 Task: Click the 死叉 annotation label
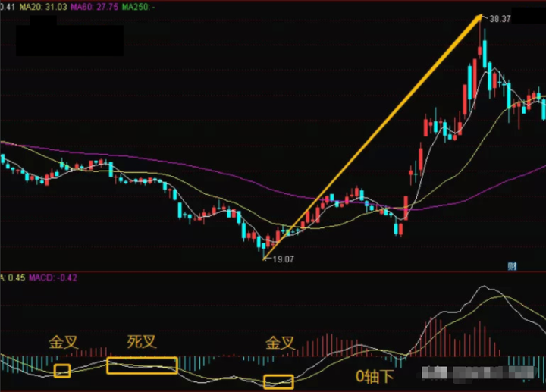pos(142,342)
